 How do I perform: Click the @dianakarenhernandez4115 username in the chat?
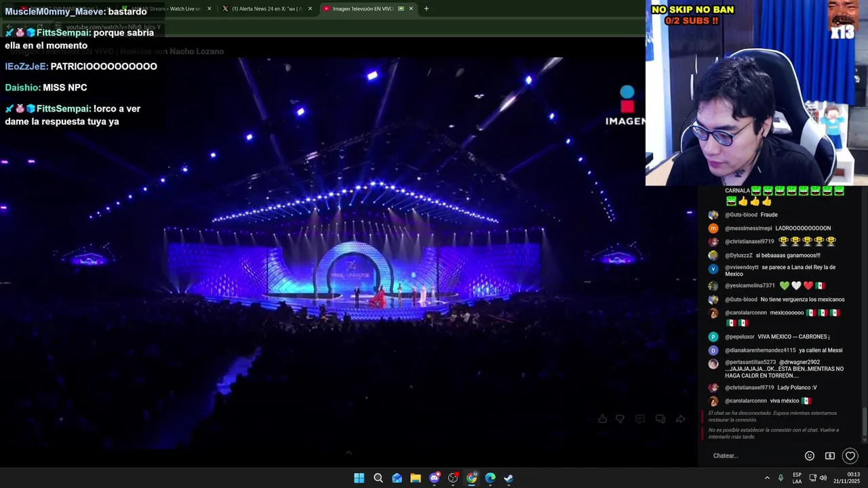tap(760, 350)
